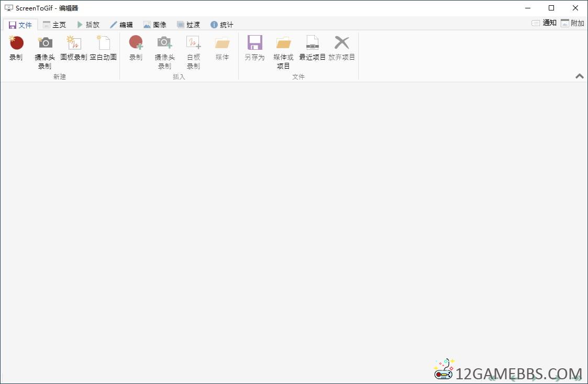This screenshot has height=384, width=588.
Task: Show the 通知 notifications panel
Action: [x=544, y=23]
